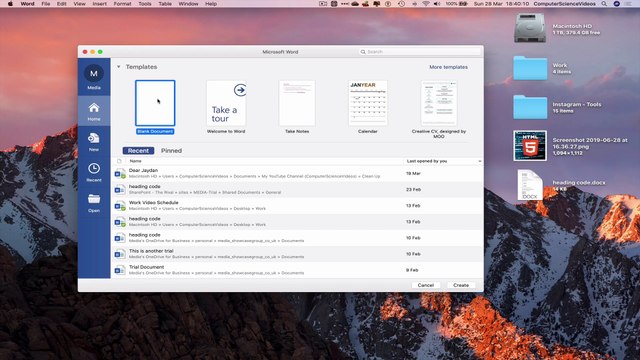Open the File menu
The width and height of the screenshot is (640, 360).
[46, 4]
